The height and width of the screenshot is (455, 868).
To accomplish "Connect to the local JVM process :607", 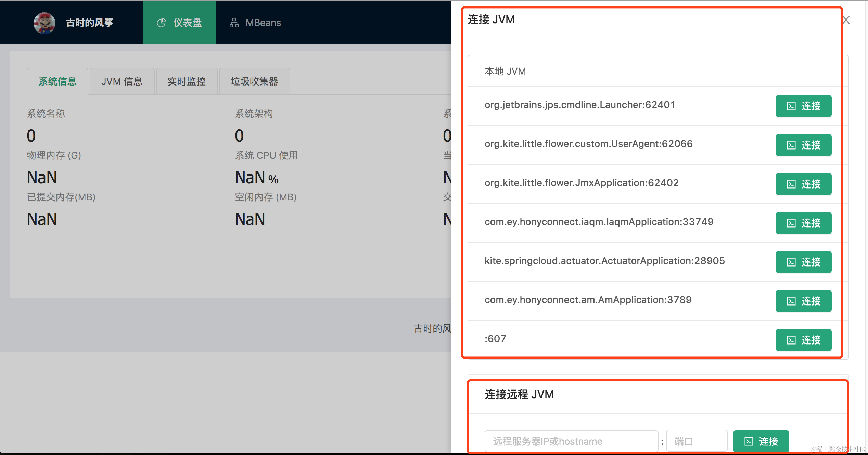I will point(803,340).
